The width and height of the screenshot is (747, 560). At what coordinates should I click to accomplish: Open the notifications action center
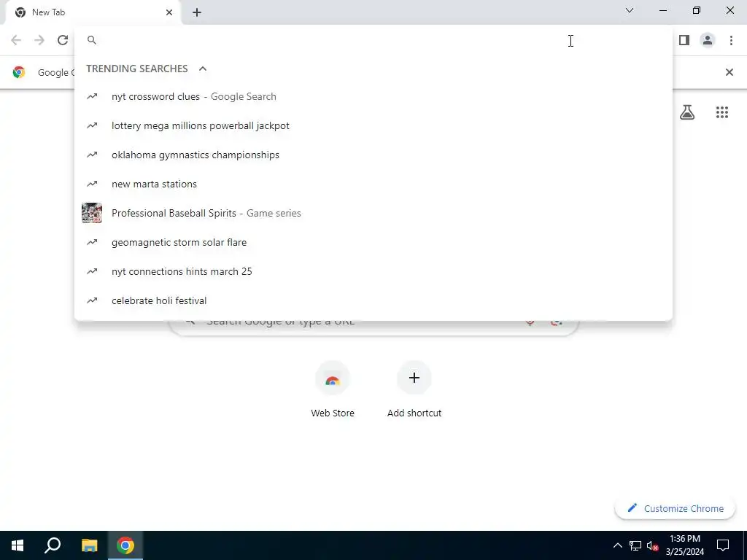[x=723, y=545]
